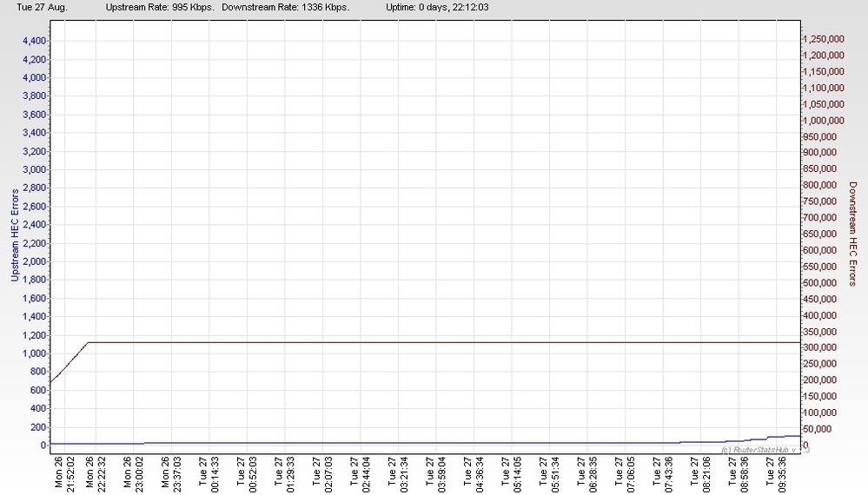Click the 1,600 upstream axis label

pos(35,298)
